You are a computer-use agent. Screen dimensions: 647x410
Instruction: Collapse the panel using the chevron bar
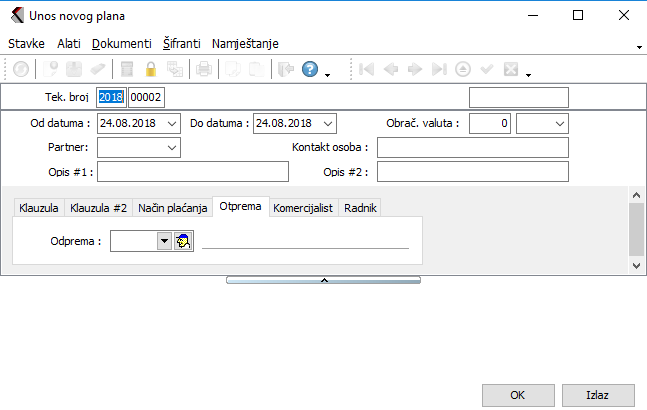click(323, 281)
